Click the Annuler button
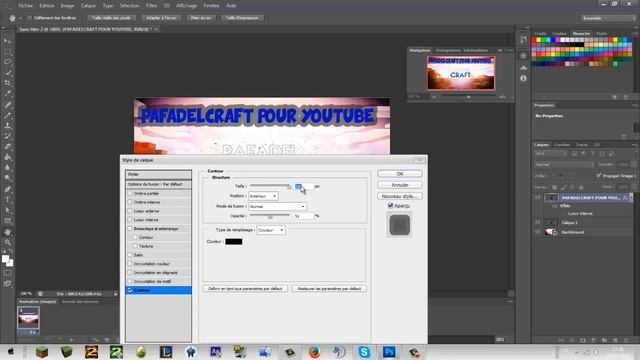640x360 pixels. pos(400,185)
